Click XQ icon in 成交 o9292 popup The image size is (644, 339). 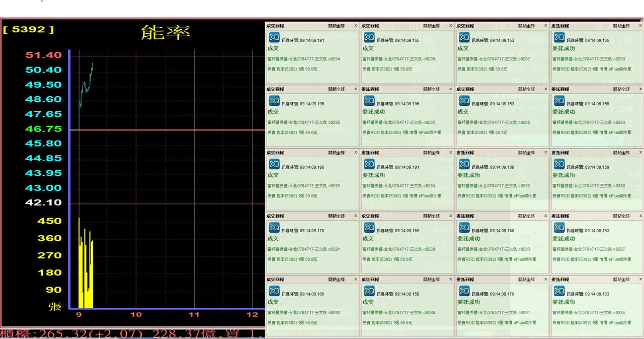[x=274, y=291]
